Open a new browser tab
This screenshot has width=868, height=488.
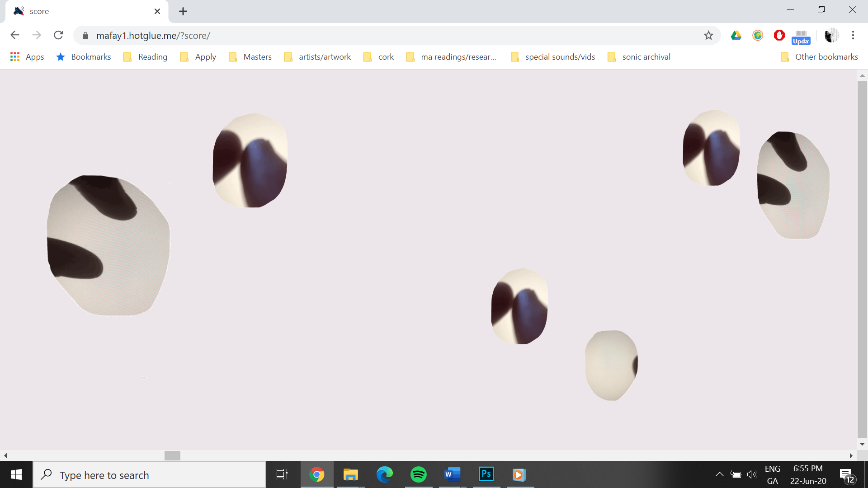(x=183, y=11)
